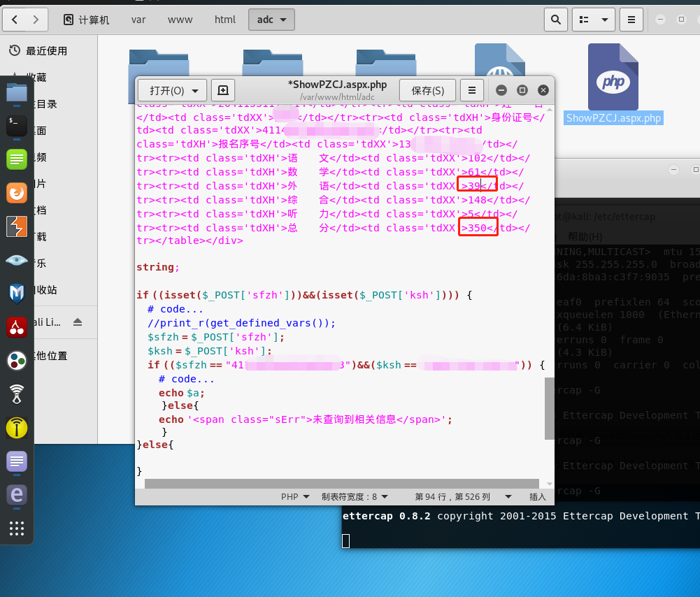Navigate to var folder in path bar
Image resolution: width=700 pixels, height=597 pixels.
pyautogui.click(x=138, y=20)
